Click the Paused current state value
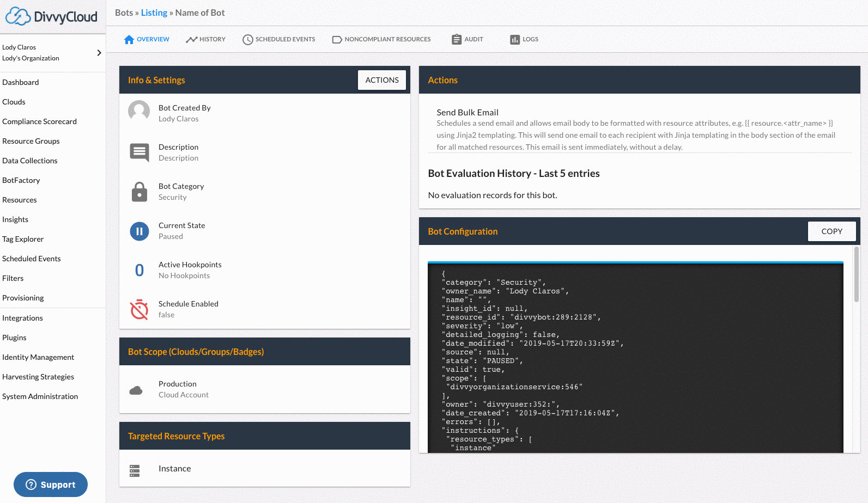This screenshot has height=503, width=868. coord(171,236)
